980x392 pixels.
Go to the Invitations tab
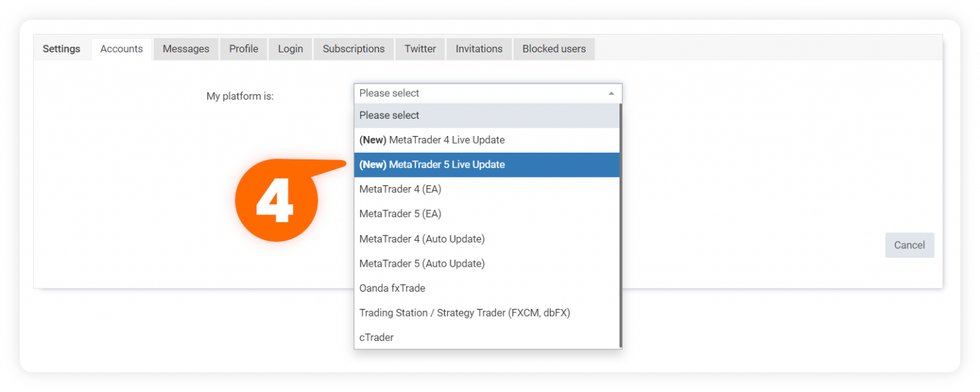[479, 49]
